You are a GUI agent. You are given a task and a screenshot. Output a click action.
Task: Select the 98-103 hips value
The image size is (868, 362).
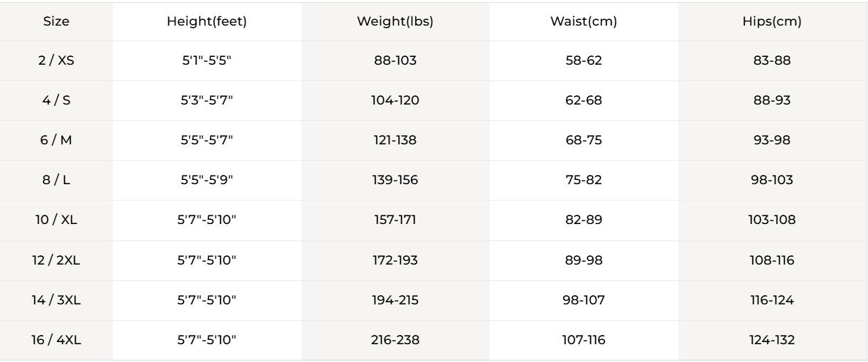point(771,181)
